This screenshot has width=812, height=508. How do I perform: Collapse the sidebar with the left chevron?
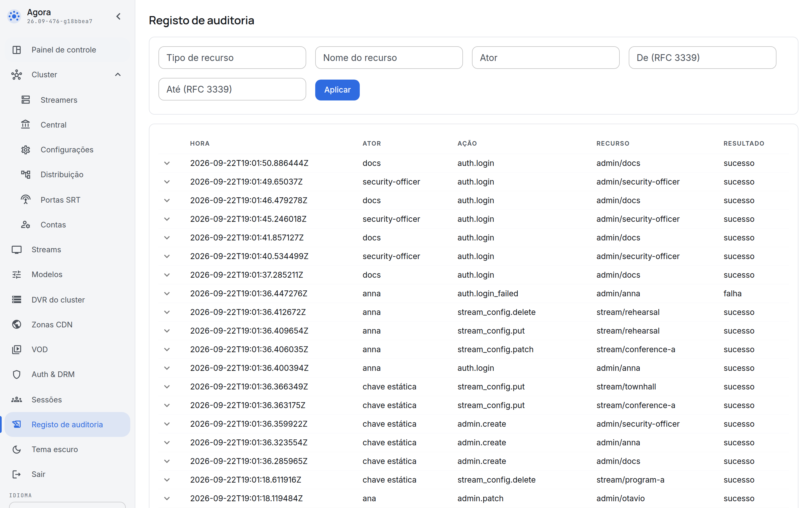pos(118,16)
